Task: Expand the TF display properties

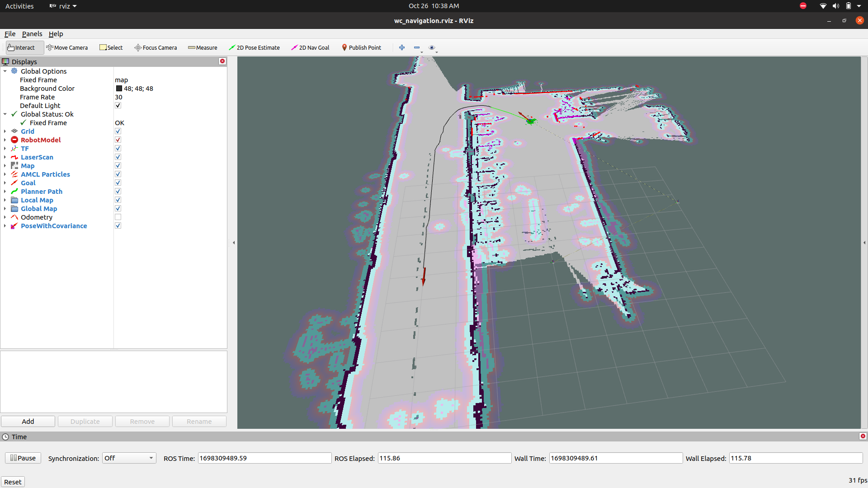Action: pyautogui.click(x=5, y=148)
